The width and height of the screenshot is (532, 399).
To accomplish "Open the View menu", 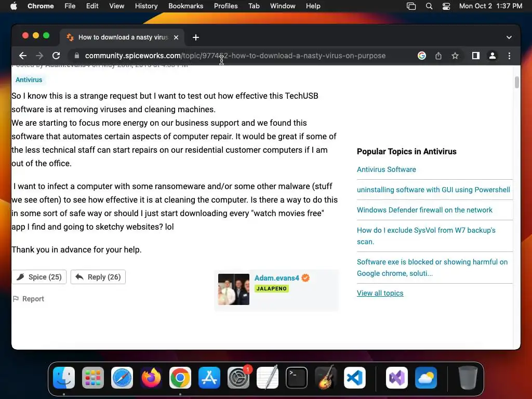I will point(117,6).
